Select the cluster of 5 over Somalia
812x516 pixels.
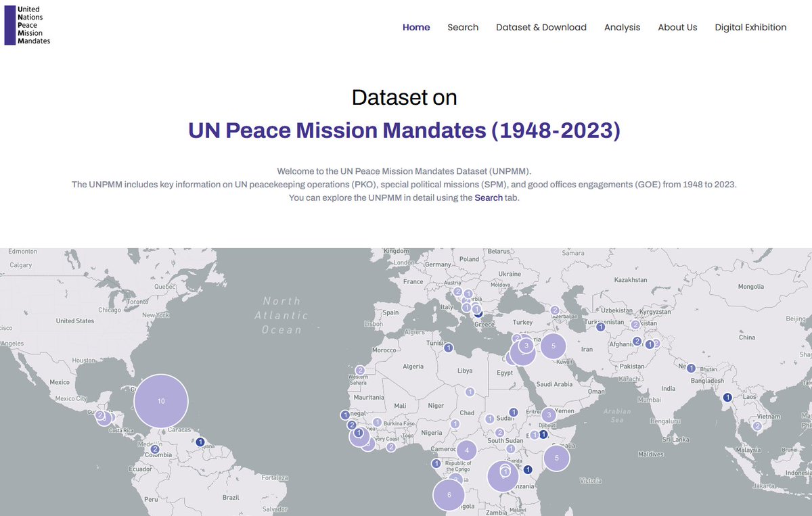556,458
